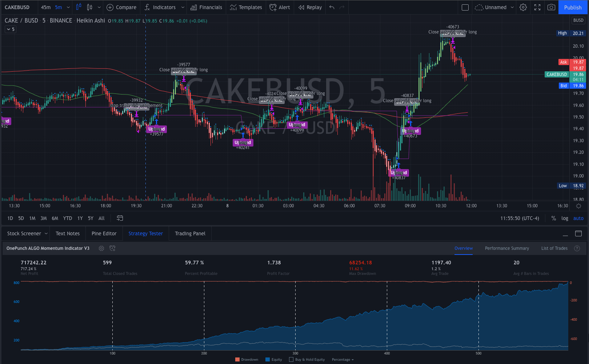Click the CAKEBUSD price label on scale
The width and height of the screenshot is (589, 364).
[557, 75]
